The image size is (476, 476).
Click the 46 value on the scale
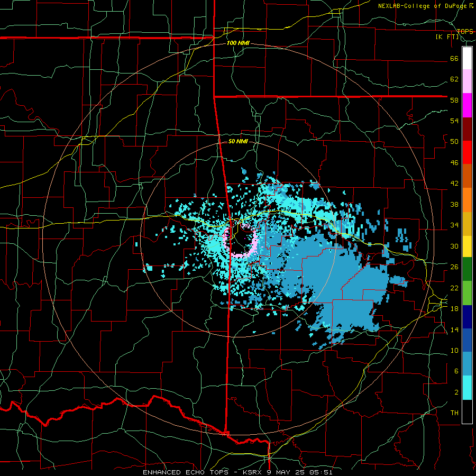pos(454,163)
